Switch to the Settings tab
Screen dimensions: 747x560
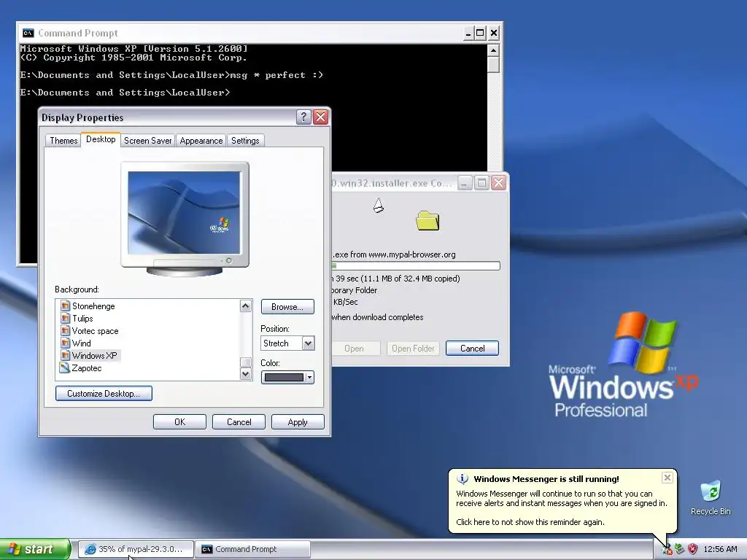click(245, 141)
